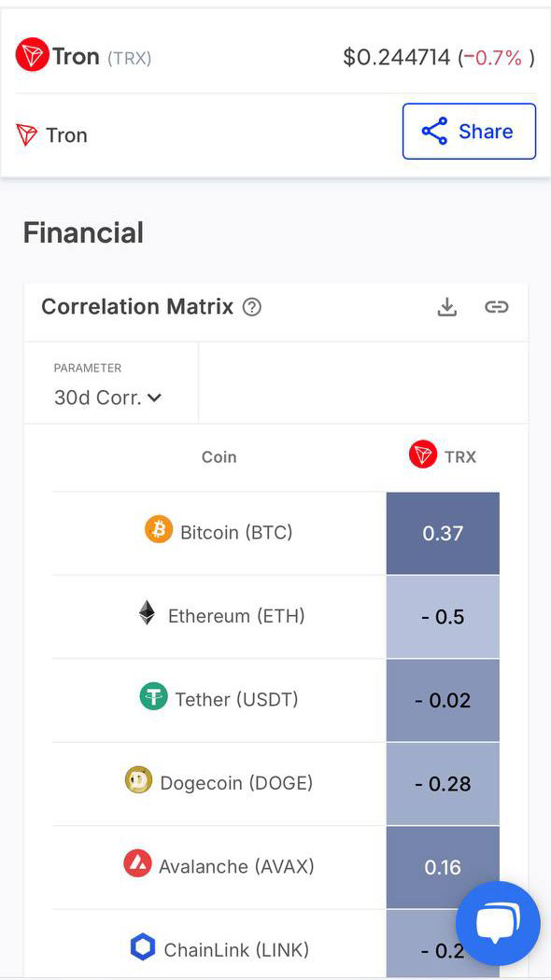Click the Dogecoin coin icon
Screen dimensions: 551x980
pyautogui.click(x=138, y=780)
